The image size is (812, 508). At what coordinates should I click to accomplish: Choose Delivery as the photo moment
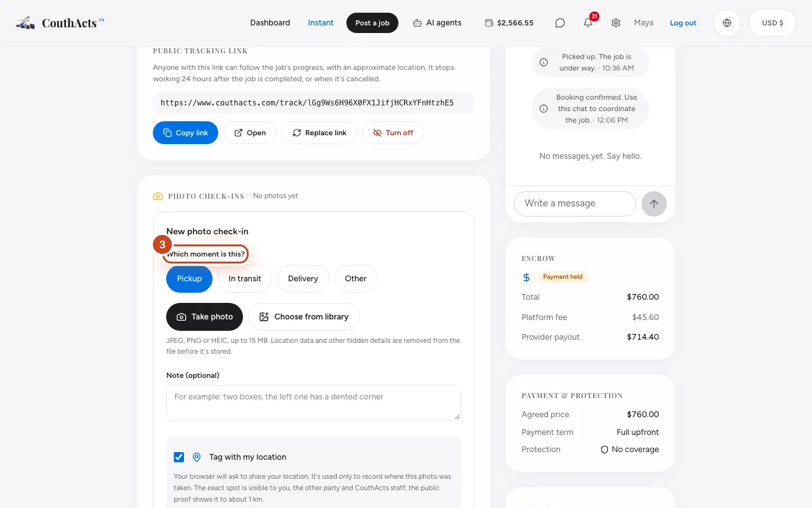303,279
